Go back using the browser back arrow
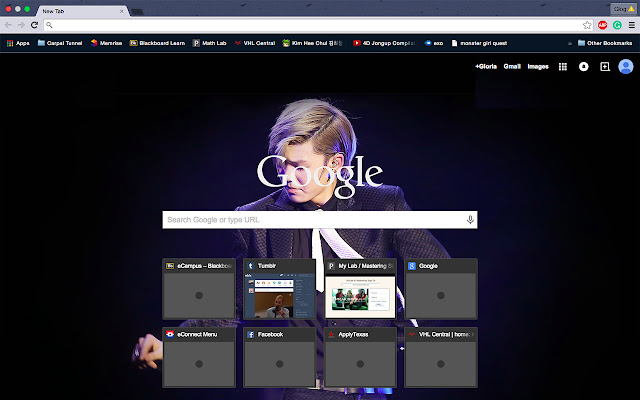The height and width of the screenshot is (400, 640). 8,25
